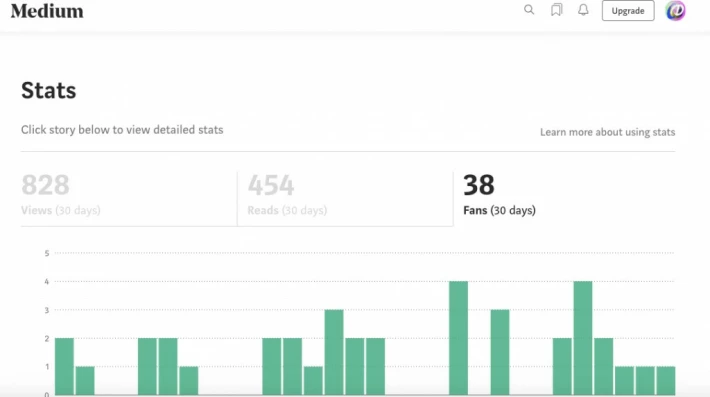Open the bookmarks reading list icon
The image size is (710, 397).
tap(556, 10)
